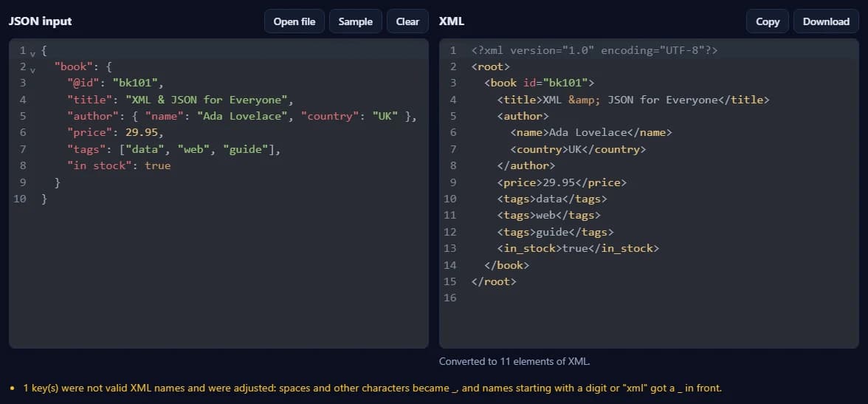Click the "Converted to 11 elements of XML" status
The width and height of the screenshot is (868, 404).
pos(515,361)
